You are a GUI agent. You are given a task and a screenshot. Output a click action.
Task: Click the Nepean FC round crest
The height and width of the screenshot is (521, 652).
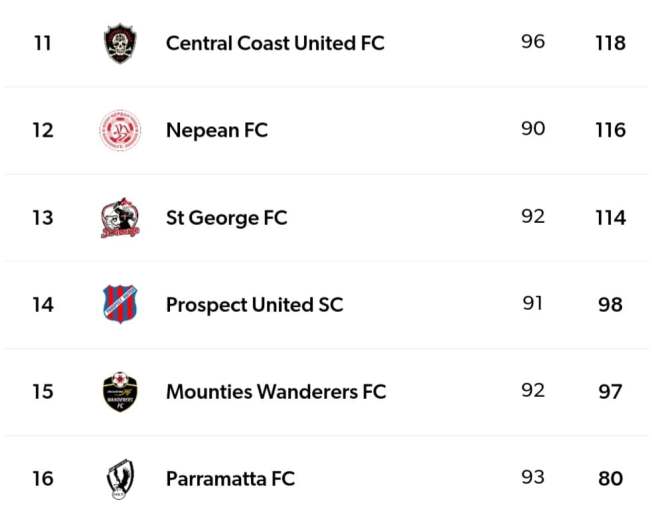(x=120, y=130)
